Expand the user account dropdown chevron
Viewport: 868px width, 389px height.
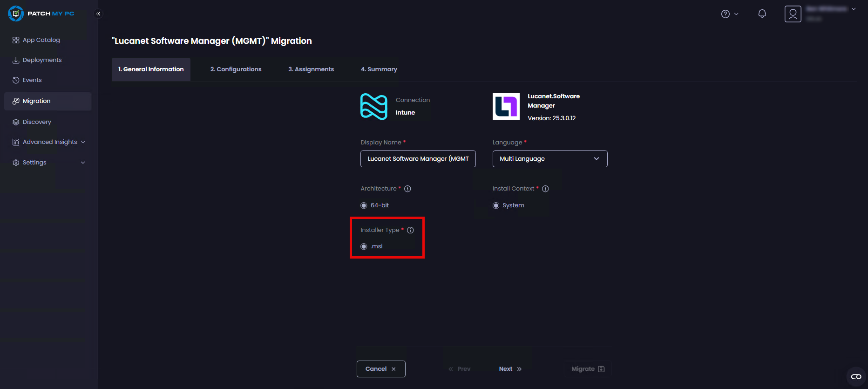pos(854,9)
